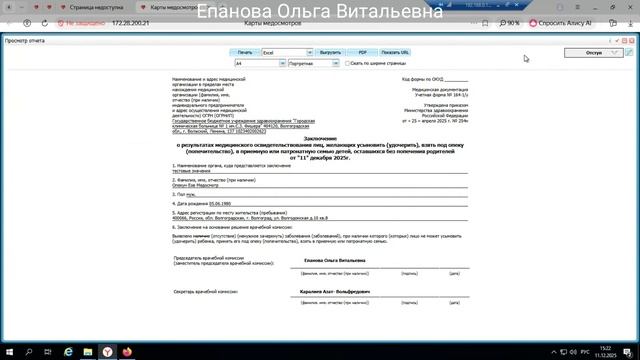
Task: Open the browser zoom 90% indicator
Action: click(x=510, y=23)
